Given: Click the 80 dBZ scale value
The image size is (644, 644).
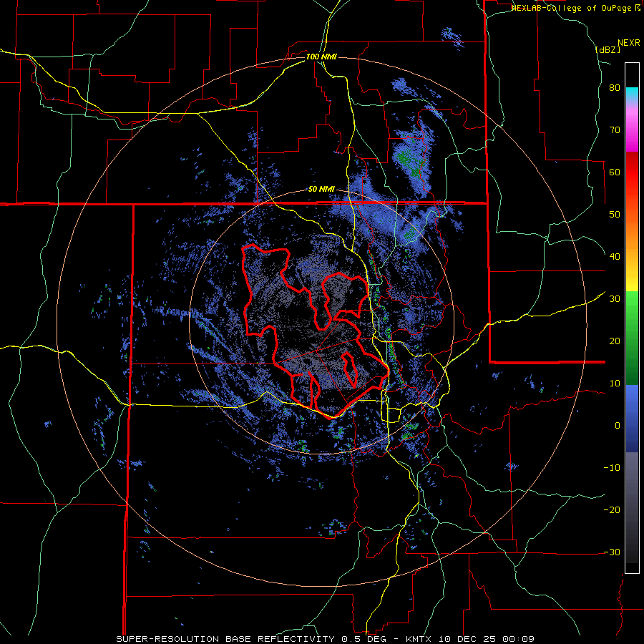Looking at the screenshot, I should click(x=615, y=88).
